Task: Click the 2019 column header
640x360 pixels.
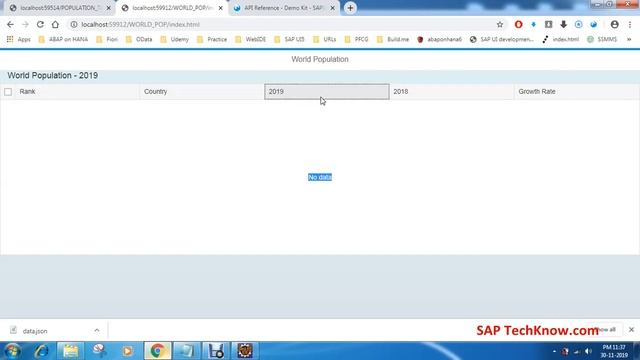Action: [327, 91]
